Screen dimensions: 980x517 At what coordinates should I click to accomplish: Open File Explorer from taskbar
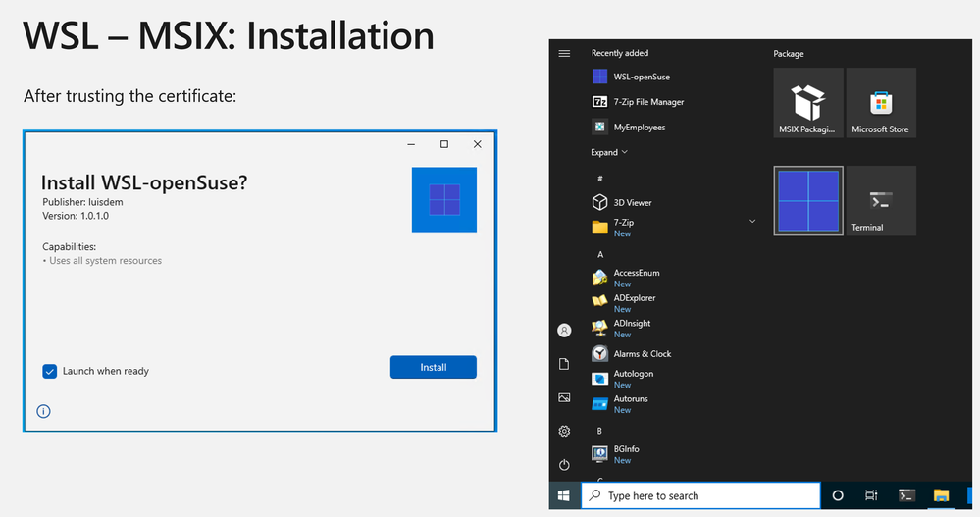tap(941, 495)
